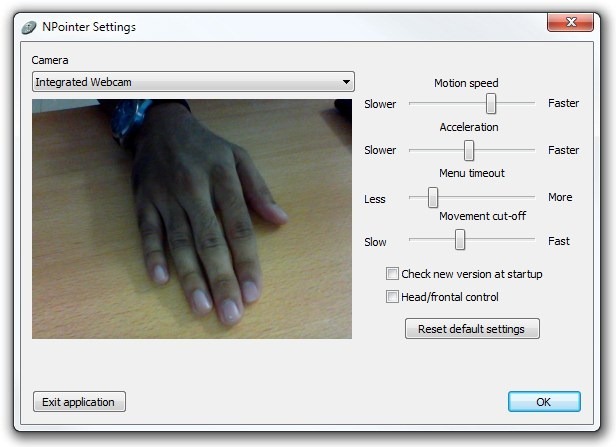Click the Menu timeout slider handle
Viewport: 616px width, 447px height.
(433, 197)
